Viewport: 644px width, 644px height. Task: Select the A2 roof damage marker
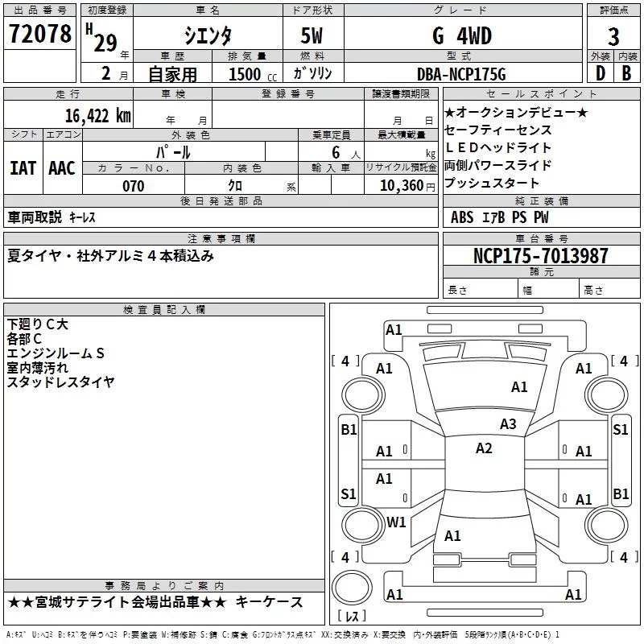484,448
